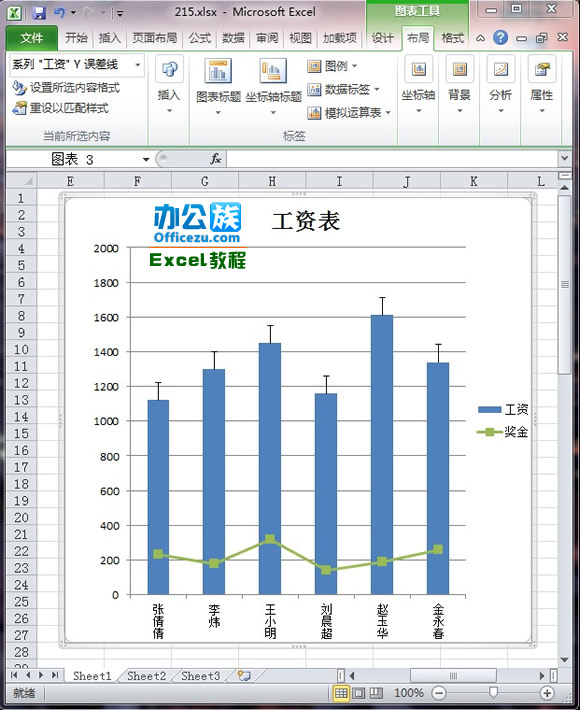
Task: Go to last sheet navigation arrow
Action: (55, 676)
